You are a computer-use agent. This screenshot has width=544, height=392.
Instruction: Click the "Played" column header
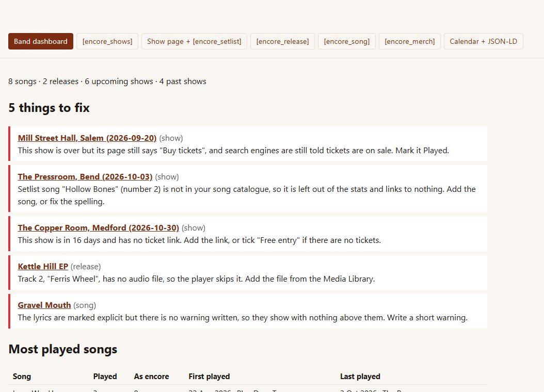coord(105,377)
